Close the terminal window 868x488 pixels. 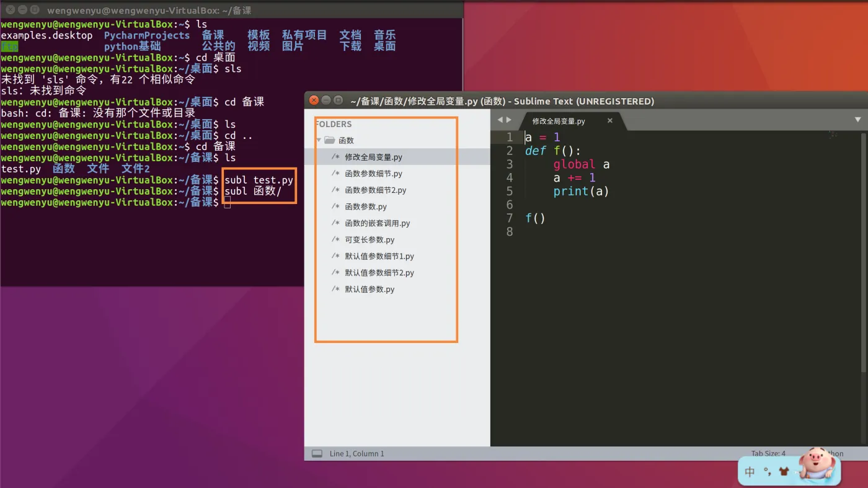pos(11,10)
